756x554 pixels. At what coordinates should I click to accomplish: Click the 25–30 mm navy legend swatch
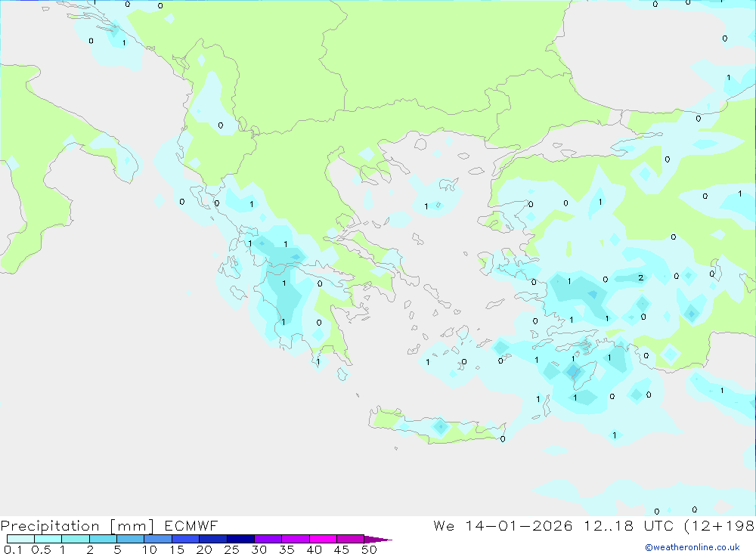(240, 539)
